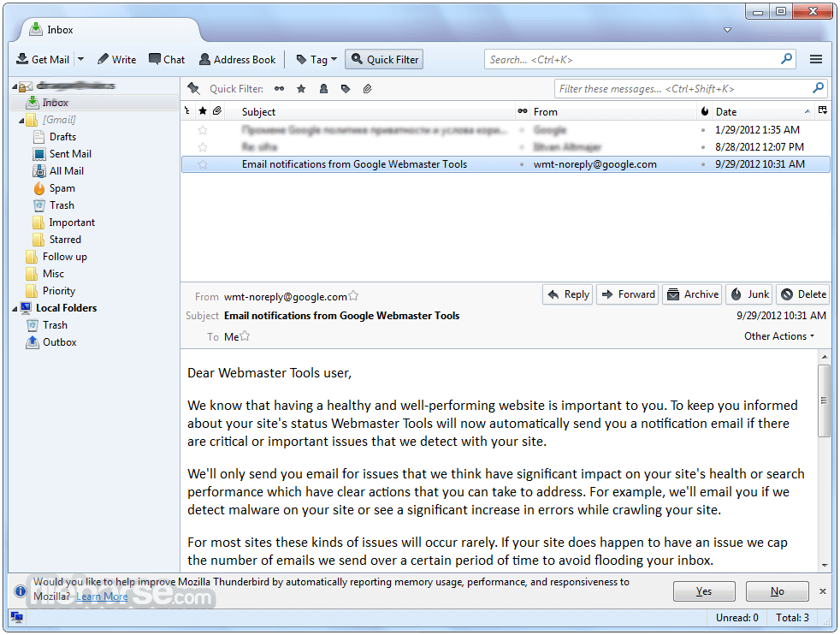Toggle the Quick Filter button

(384, 60)
